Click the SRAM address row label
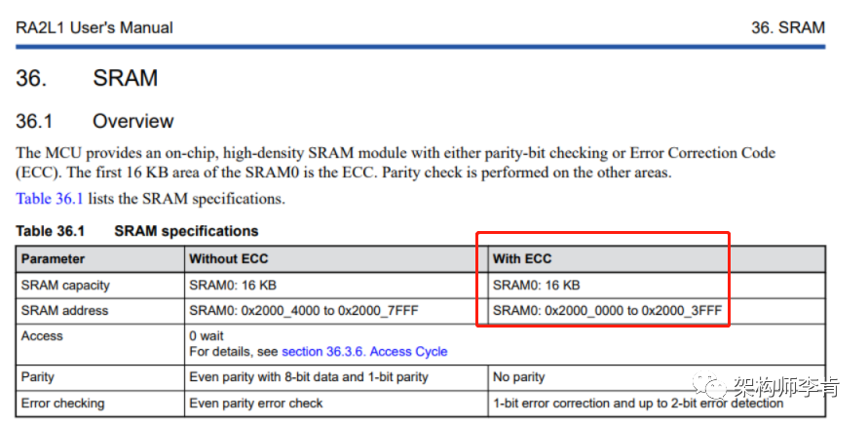Image resolution: width=868 pixels, height=425 pixels. 64,311
